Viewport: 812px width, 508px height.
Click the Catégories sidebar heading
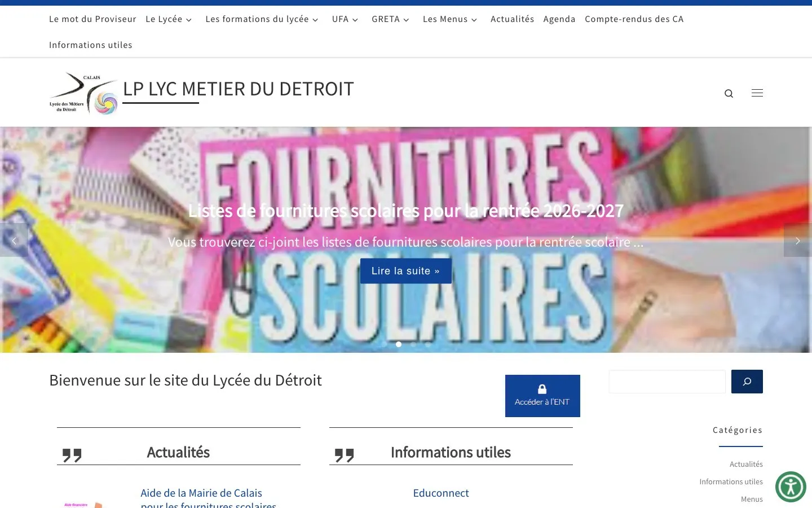(x=738, y=430)
